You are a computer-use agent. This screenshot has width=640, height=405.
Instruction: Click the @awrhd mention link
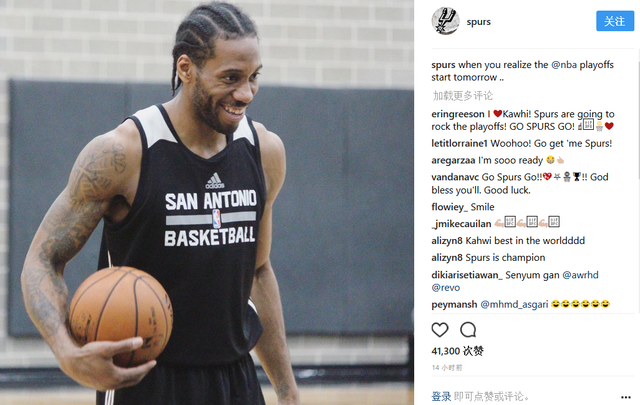pyautogui.click(x=580, y=275)
